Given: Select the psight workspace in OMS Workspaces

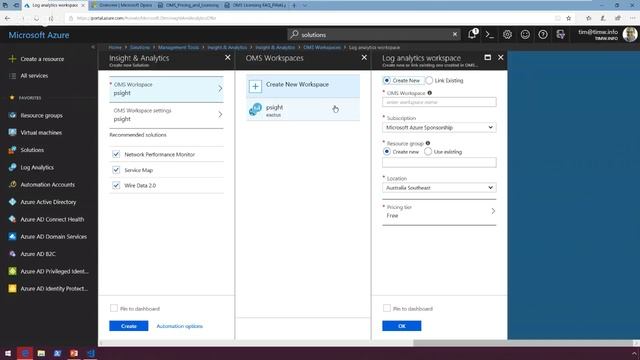Looking at the screenshot, I should click(x=303, y=110).
